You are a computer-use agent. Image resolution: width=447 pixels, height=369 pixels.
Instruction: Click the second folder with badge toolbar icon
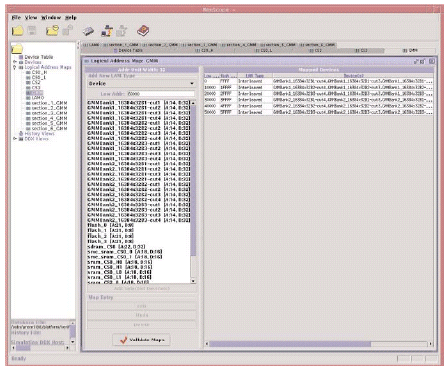point(52,31)
